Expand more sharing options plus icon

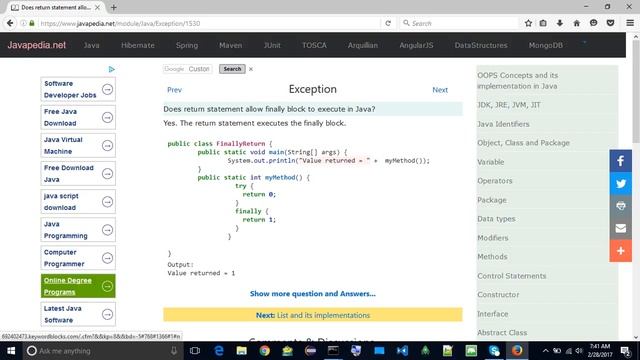(620, 251)
